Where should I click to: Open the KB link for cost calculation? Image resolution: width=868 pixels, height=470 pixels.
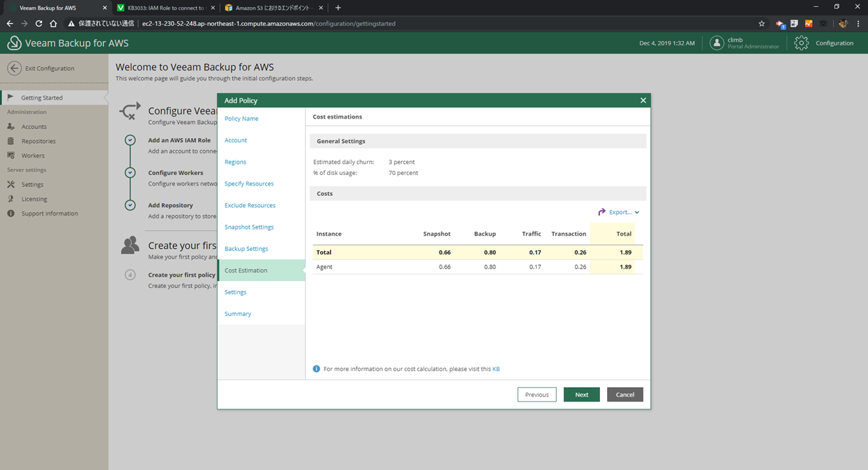496,369
